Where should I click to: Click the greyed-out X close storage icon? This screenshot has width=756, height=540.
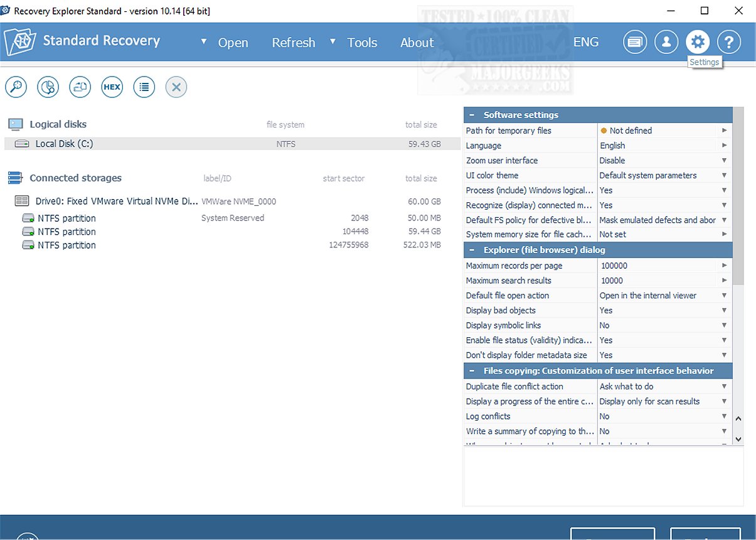tap(176, 87)
